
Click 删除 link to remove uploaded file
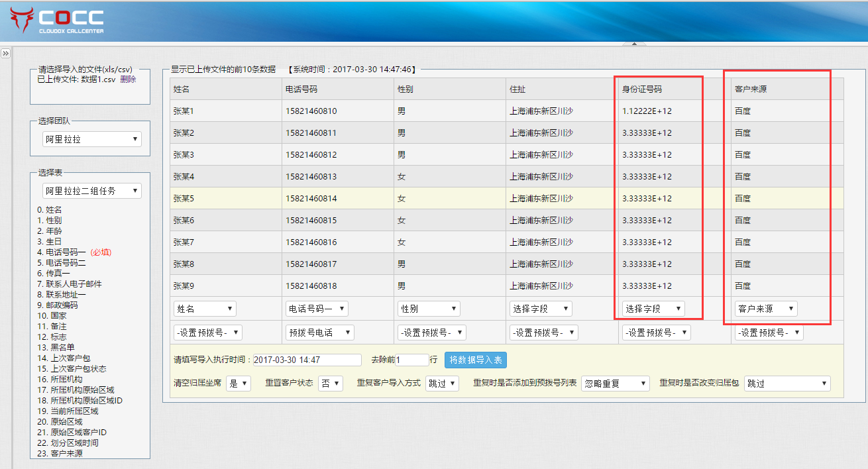(128, 79)
